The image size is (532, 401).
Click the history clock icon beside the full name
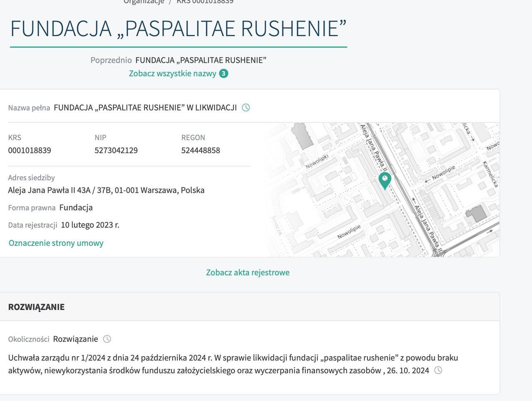pos(246,107)
